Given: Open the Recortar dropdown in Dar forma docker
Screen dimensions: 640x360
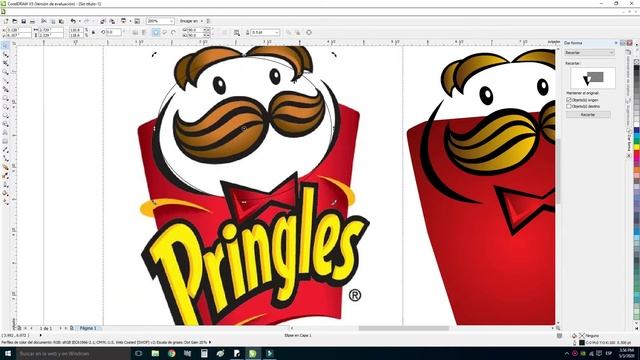Looking at the screenshot, I should pyautogui.click(x=590, y=53).
